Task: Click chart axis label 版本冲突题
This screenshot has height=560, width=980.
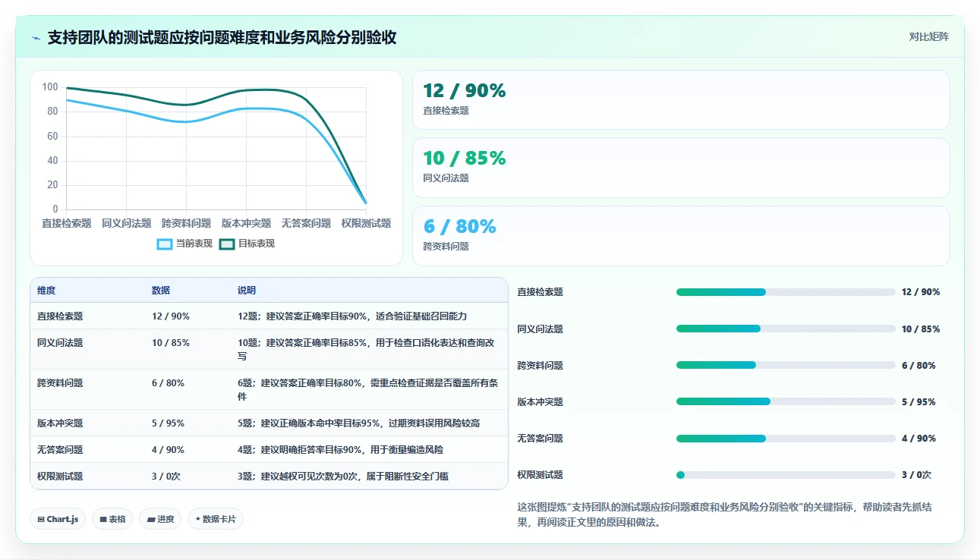Action: coord(246,224)
